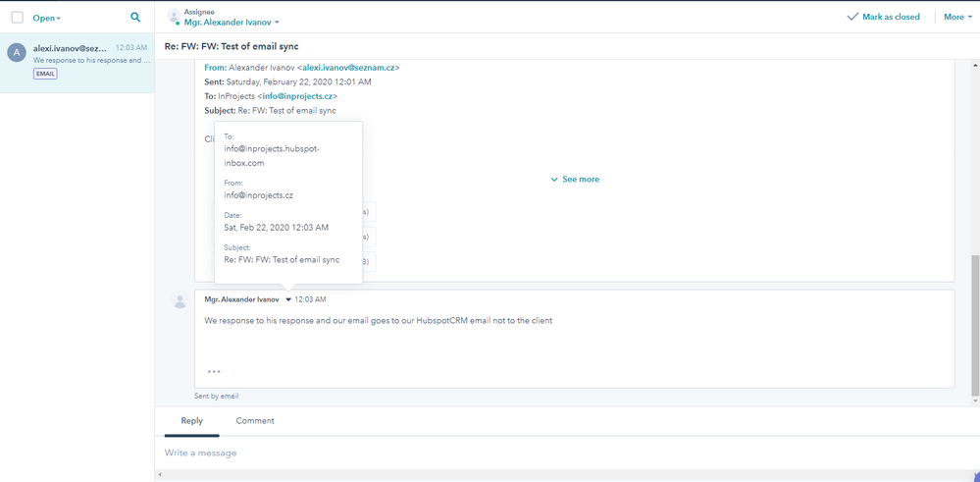Screen dimensions: 980x482
Task: Click the info@inprojects.hubspot-inbox.com To address in popup
Action: click(272, 156)
